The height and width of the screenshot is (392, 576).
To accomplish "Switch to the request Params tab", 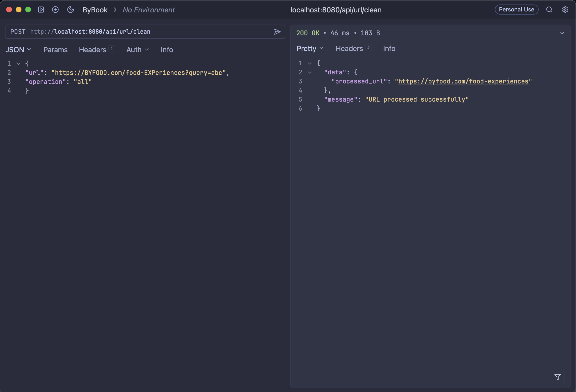I will click(55, 50).
